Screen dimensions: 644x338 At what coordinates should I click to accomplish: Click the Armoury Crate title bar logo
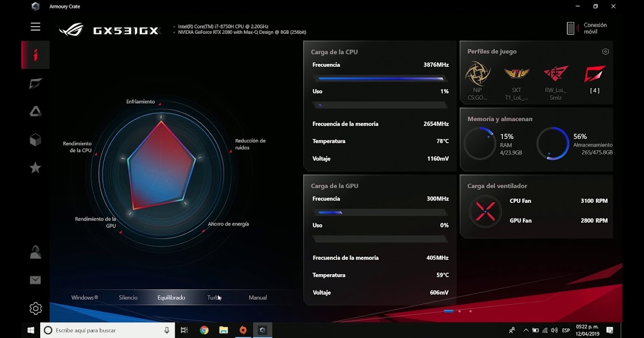[x=35, y=6]
